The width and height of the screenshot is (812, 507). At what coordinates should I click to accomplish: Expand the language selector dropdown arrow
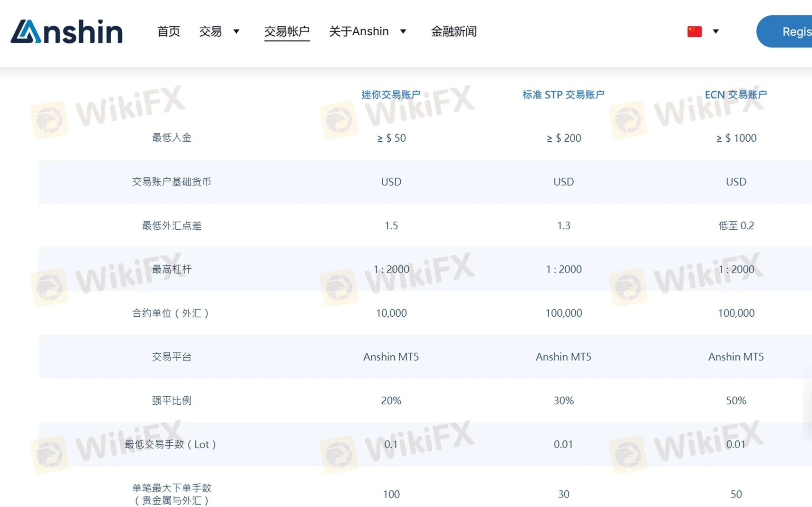pos(715,31)
